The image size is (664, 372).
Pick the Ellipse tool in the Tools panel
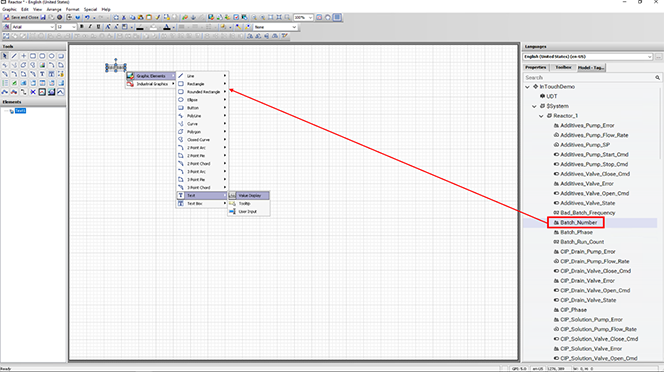(52, 56)
